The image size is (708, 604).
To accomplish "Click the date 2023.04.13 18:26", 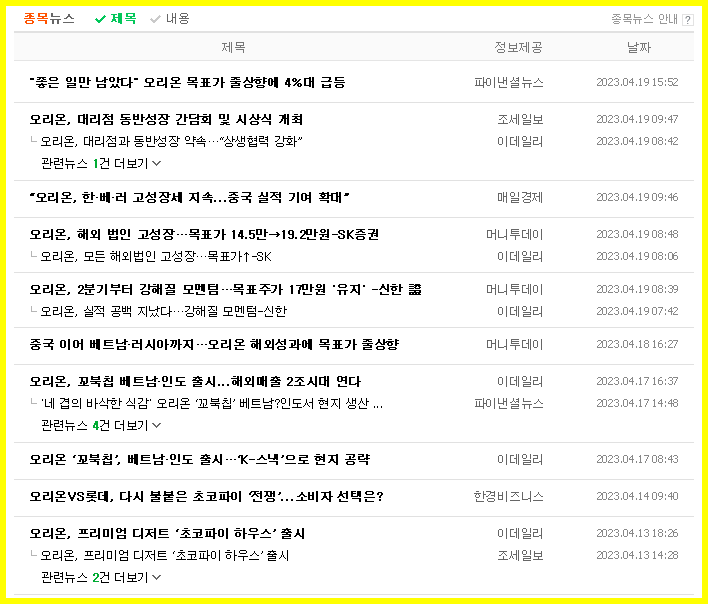I will tap(637, 533).
